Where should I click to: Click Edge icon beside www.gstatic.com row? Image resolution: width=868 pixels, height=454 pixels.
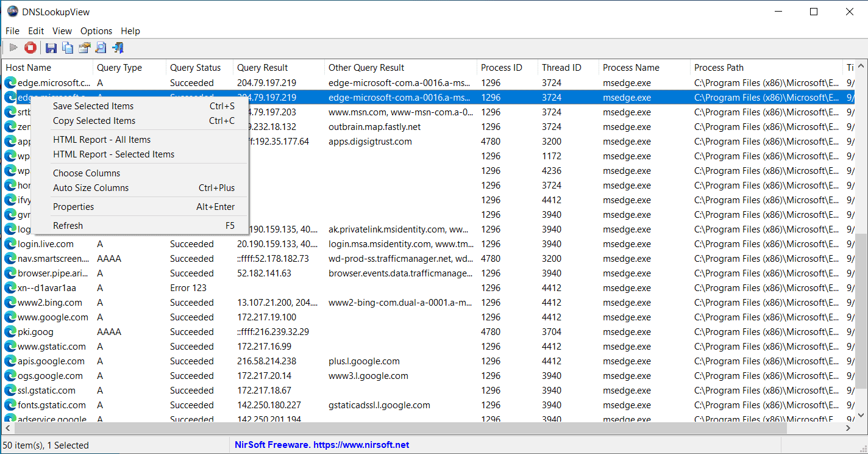[x=10, y=347]
